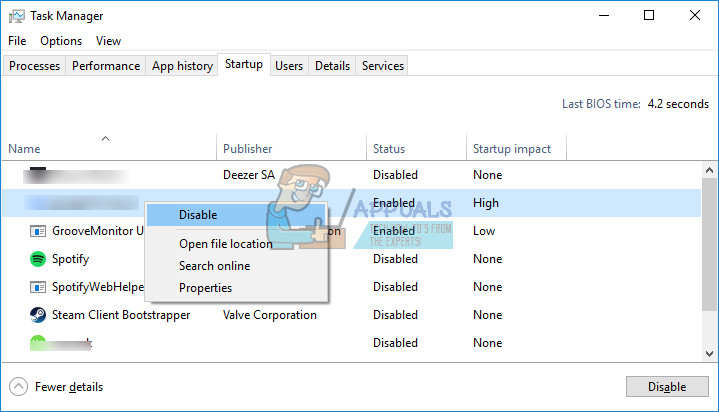Click the High startup impact value
The height and width of the screenshot is (412, 719).
pos(486,203)
